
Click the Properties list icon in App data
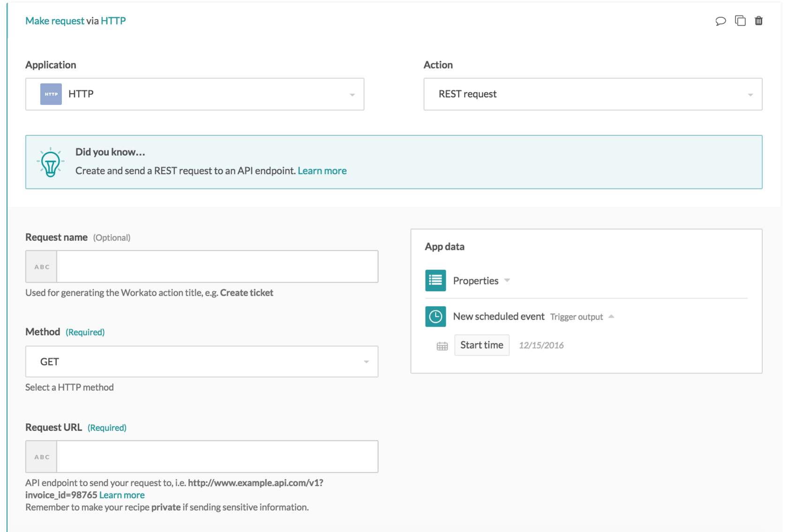coord(435,280)
